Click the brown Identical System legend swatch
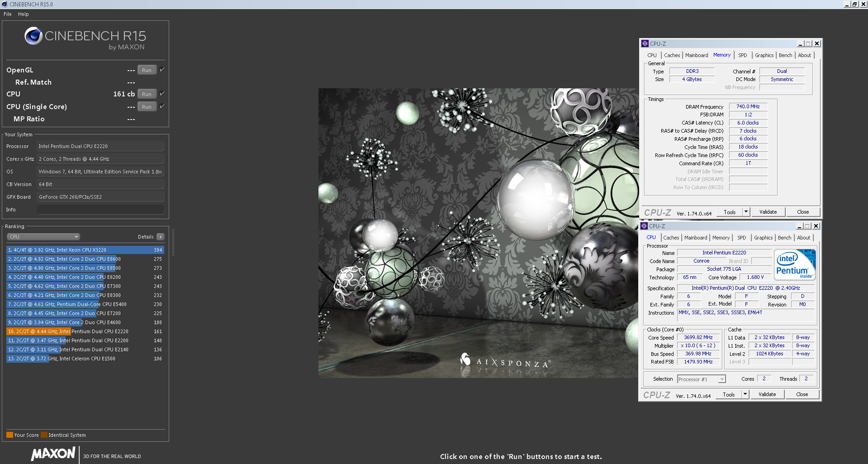 pos(44,435)
